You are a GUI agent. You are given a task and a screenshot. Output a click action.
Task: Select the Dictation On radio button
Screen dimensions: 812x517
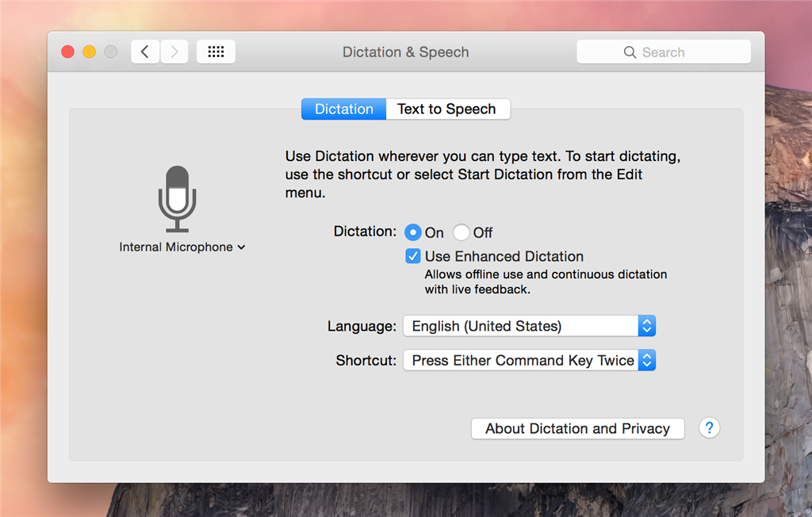412,232
